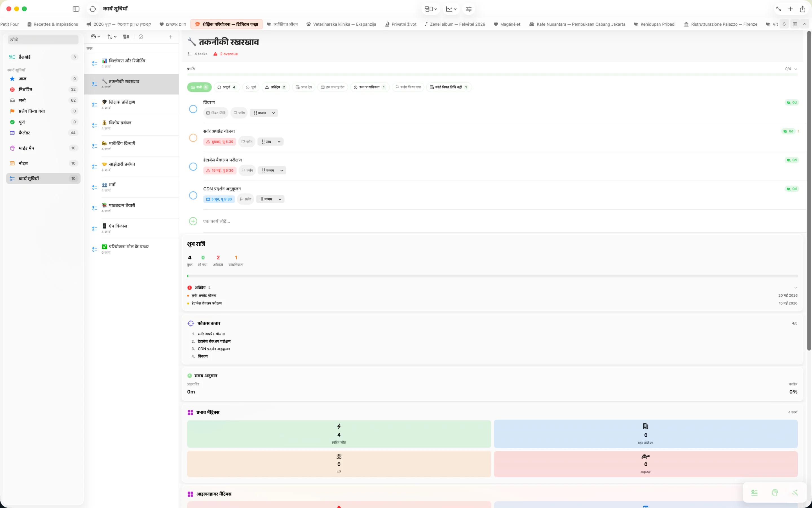Mark डेटाबेस बैकअप परीक्षण task complete
Screen dimensions: 812x508
(193, 167)
